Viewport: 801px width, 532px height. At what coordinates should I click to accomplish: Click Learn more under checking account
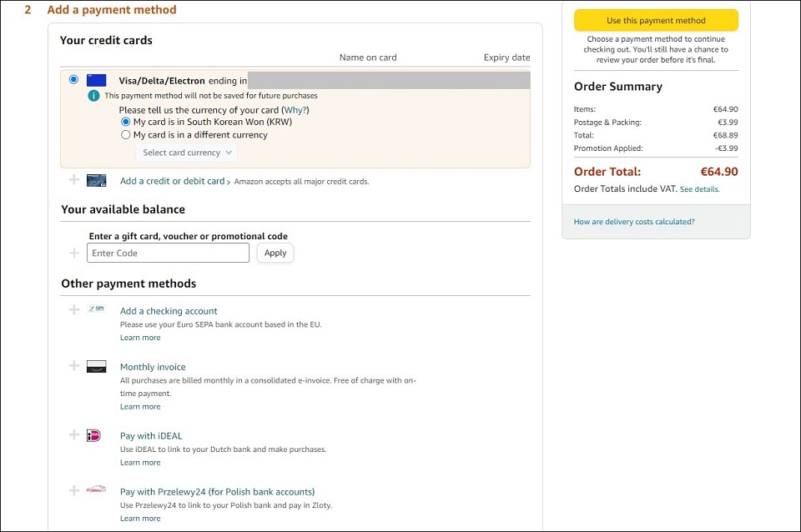[x=140, y=338]
